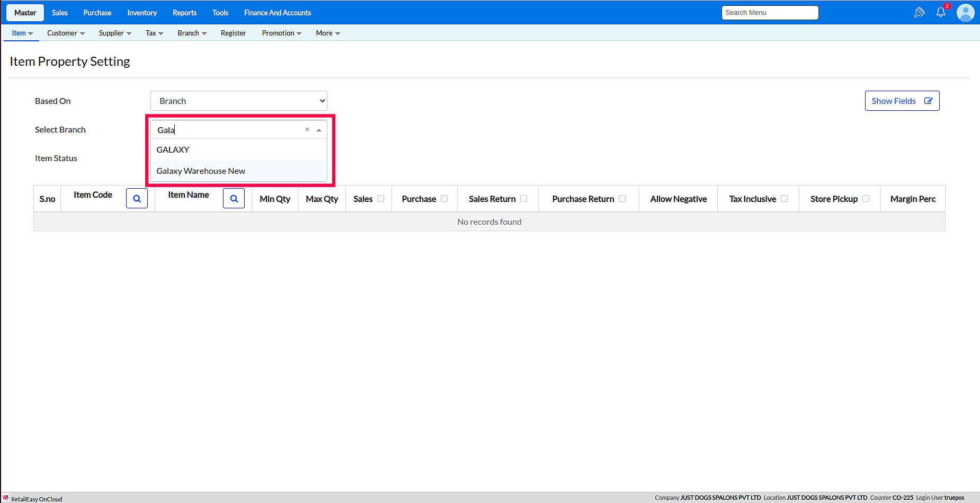The height and width of the screenshot is (503, 980).
Task: Click the Location entry in the status bar
Action: pyautogui.click(x=815, y=498)
